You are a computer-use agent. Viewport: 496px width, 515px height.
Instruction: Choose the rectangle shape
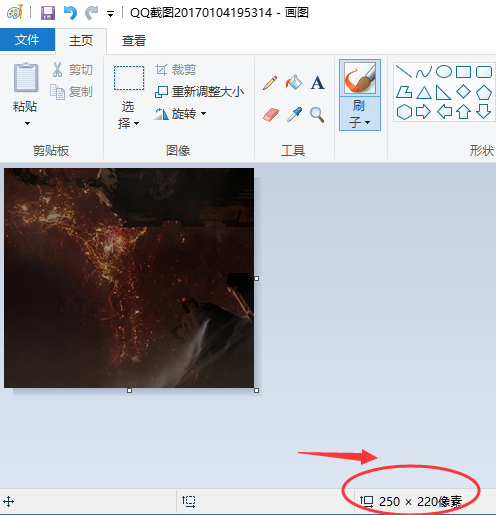(463, 72)
